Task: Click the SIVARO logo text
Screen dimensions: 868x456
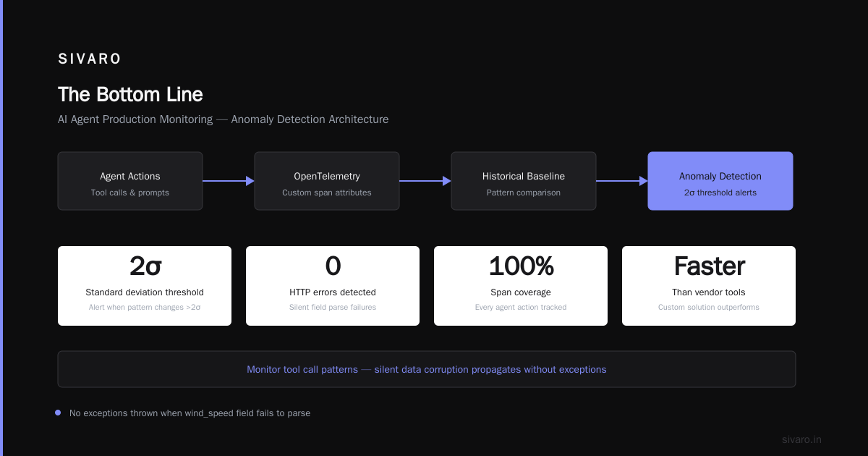Action: (x=90, y=59)
